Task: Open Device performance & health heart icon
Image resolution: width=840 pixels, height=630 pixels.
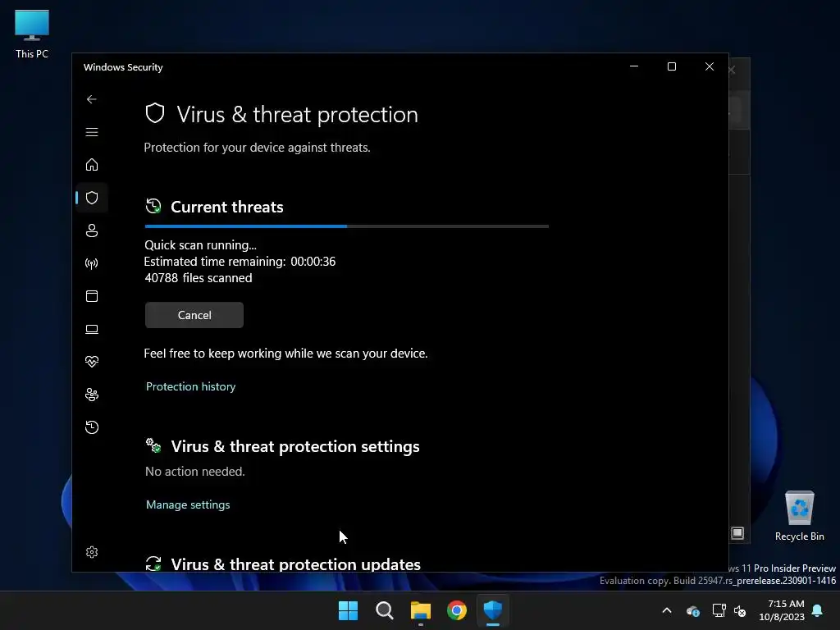Action: coord(92,362)
